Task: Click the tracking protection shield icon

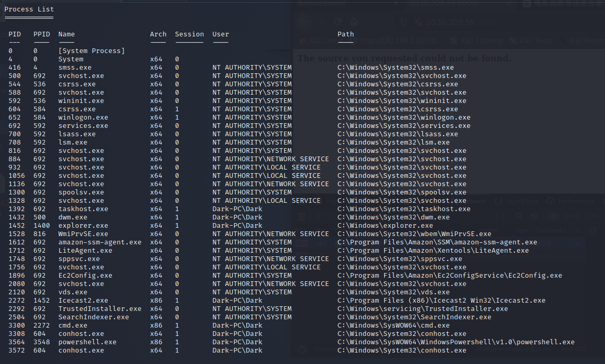Action: coord(404,22)
